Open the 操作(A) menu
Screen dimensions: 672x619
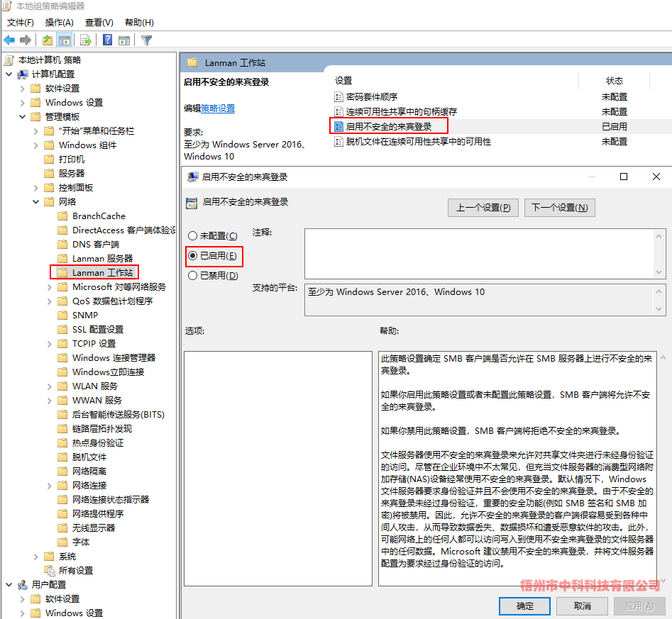tap(59, 23)
